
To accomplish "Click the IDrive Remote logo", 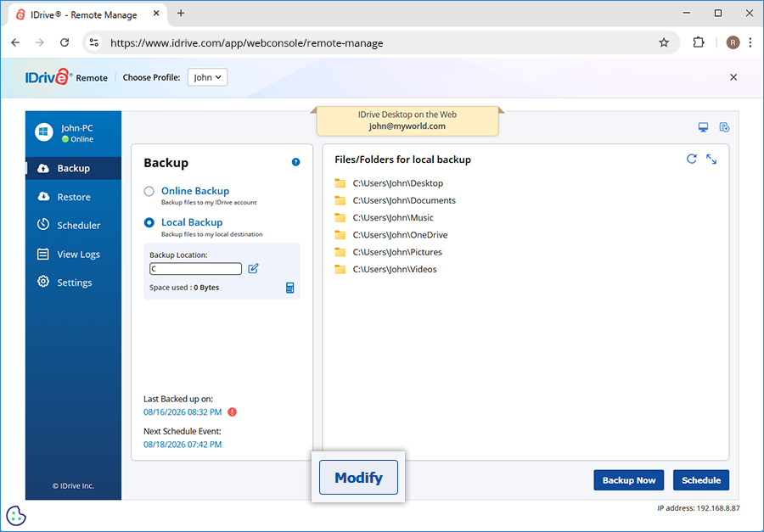I will pyautogui.click(x=66, y=77).
